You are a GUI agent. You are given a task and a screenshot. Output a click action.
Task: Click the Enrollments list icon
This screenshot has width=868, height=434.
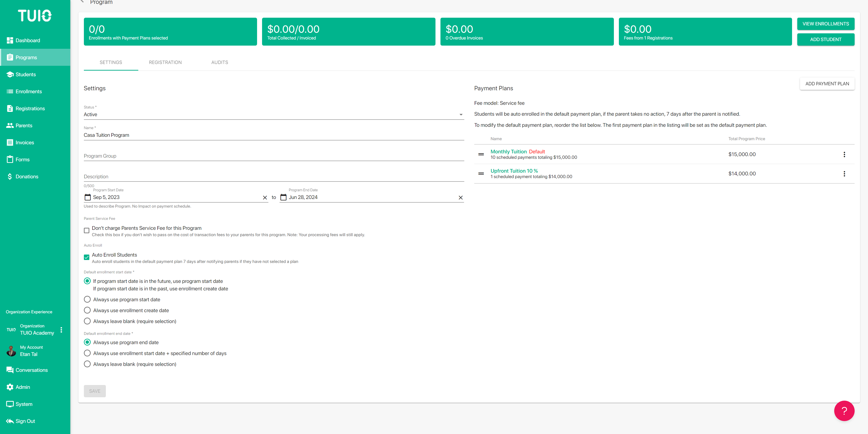click(x=10, y=91)
